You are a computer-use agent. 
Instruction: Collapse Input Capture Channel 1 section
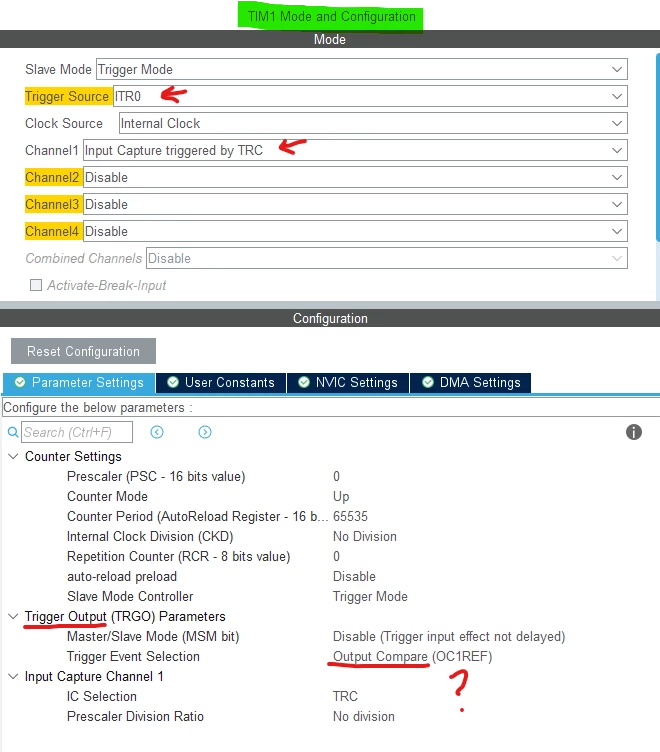point(13,676)
